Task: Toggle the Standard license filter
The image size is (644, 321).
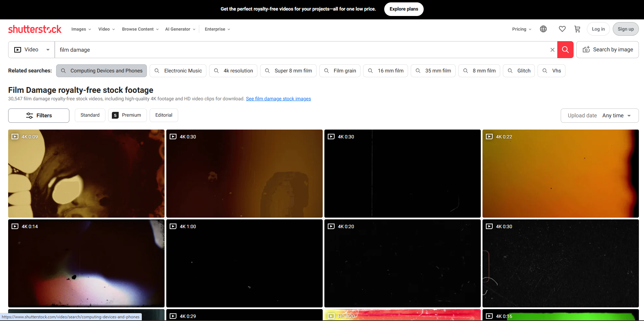Action: (x=90, y=115)
